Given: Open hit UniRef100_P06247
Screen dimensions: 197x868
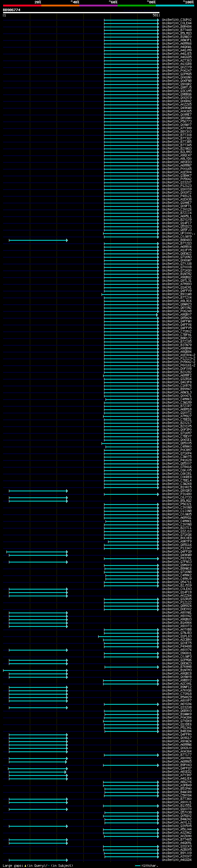Looking at the screenshot, I should (x=176, y=71).
